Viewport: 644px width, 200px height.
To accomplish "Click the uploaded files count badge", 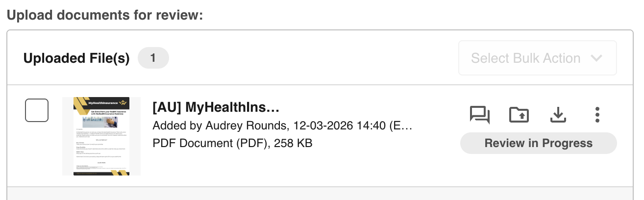I will pyautogui.click(x=153, y=58).
